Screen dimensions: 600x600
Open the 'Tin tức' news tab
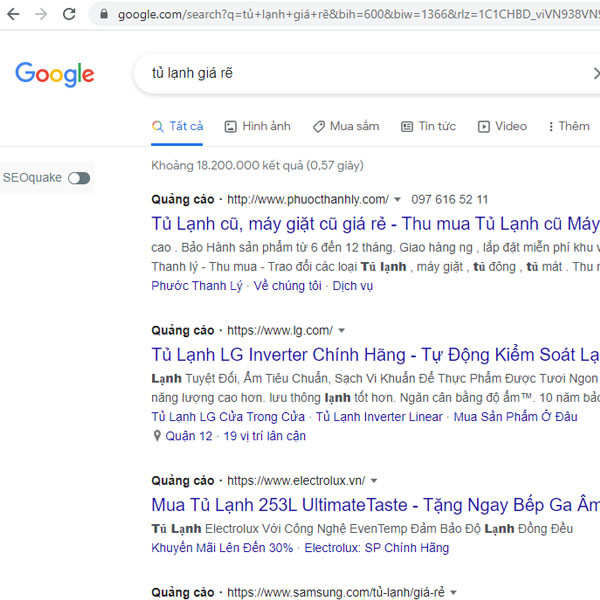[x=428, y=126]
